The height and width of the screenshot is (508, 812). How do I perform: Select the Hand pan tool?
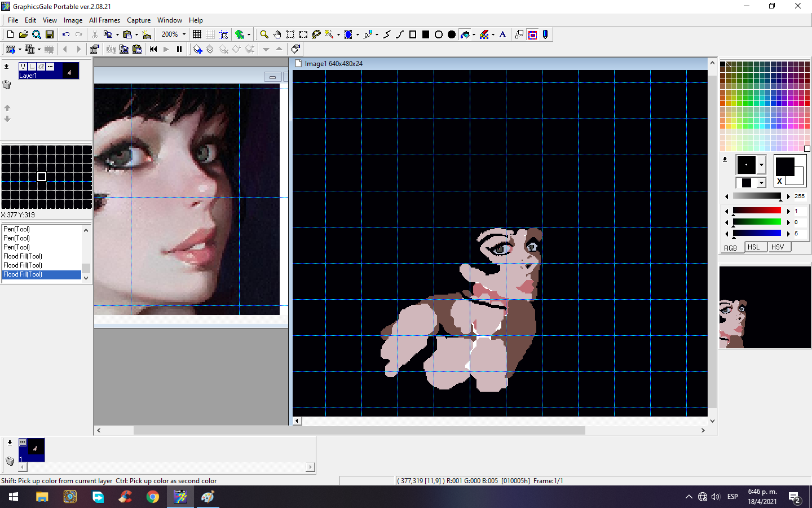pos(277,34)
